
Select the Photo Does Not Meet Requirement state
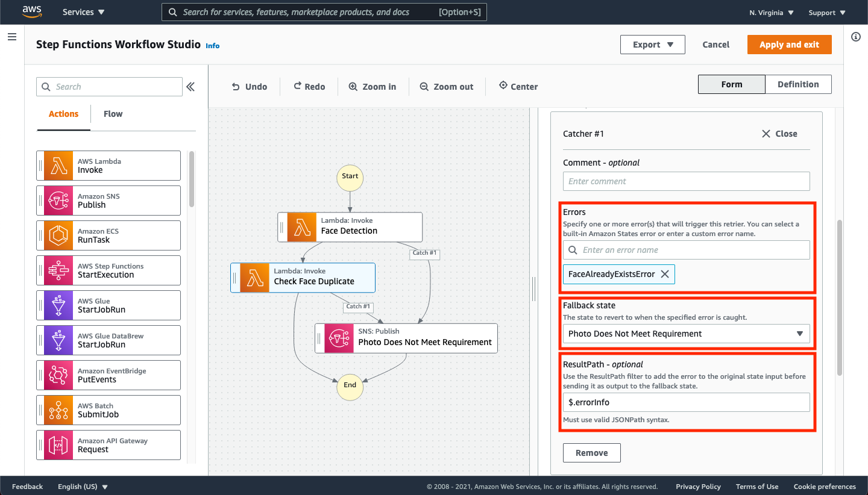pos(406,338)
